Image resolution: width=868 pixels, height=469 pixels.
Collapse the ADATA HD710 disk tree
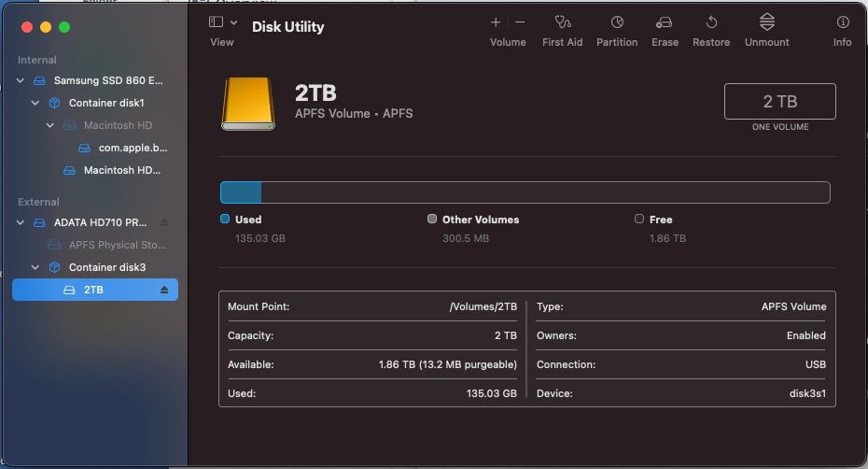click(21, 222)
